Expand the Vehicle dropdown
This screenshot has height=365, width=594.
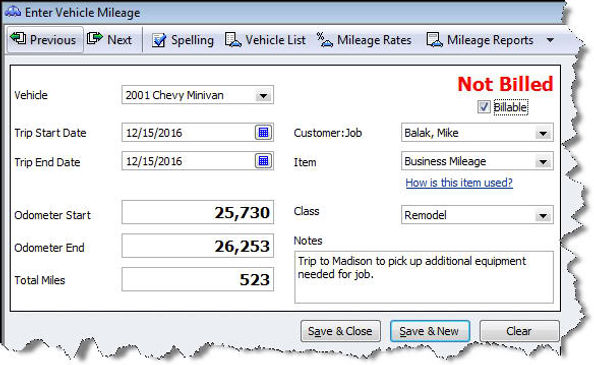(264, 96)
